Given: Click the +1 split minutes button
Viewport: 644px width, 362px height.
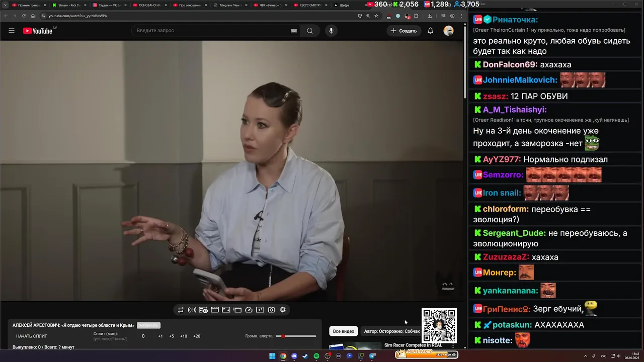Looking at the screenshot, I should point(160,336).
